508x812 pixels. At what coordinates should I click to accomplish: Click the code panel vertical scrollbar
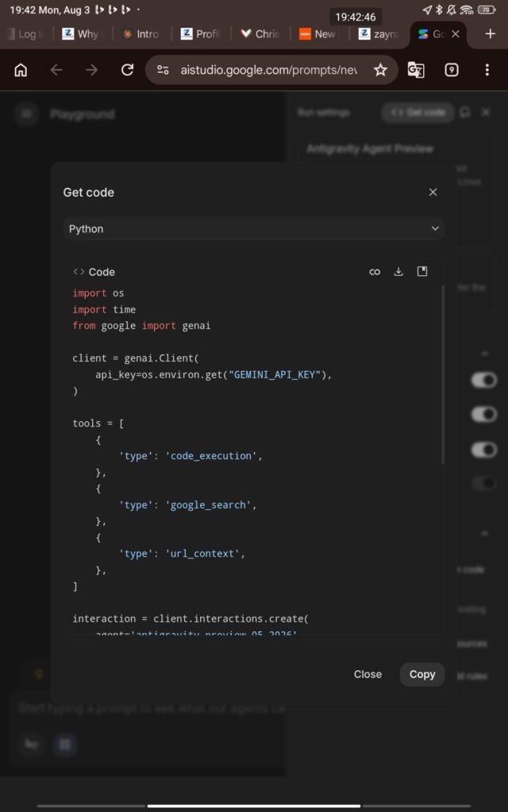pyautogui.click(x=442, y=374)
